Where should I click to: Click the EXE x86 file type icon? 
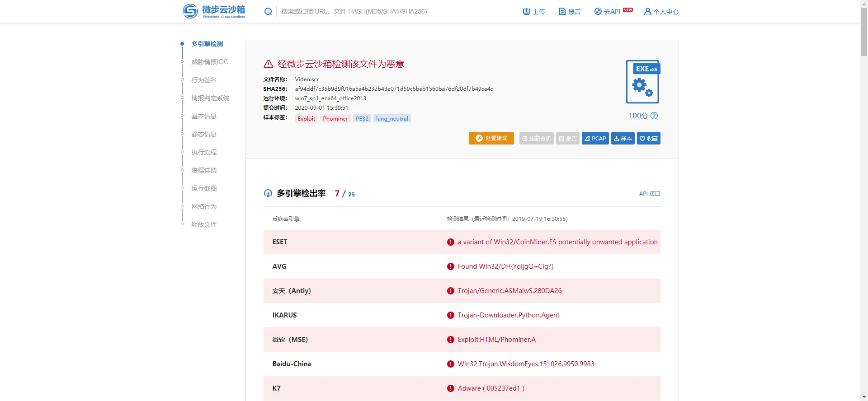tap(643, 82)
